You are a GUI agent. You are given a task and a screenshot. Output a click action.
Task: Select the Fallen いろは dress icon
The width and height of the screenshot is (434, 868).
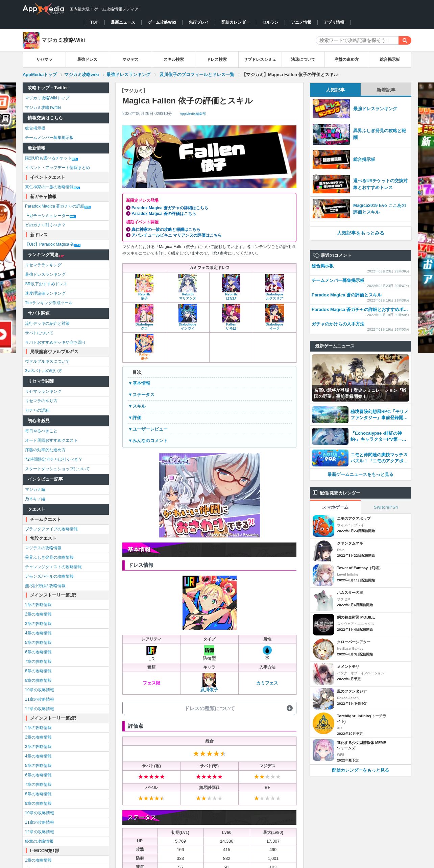pyautogui.click(x=231, y=313)
